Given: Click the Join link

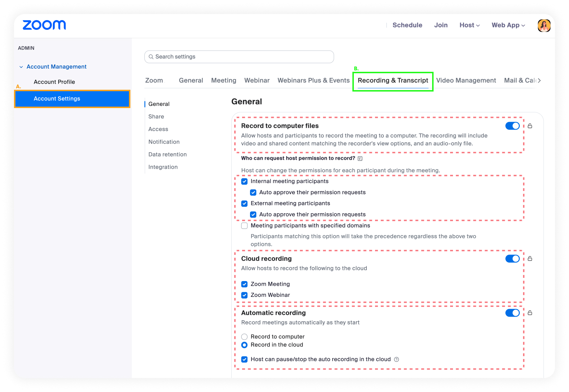Looking at the screenshot, I should point(441,25).
